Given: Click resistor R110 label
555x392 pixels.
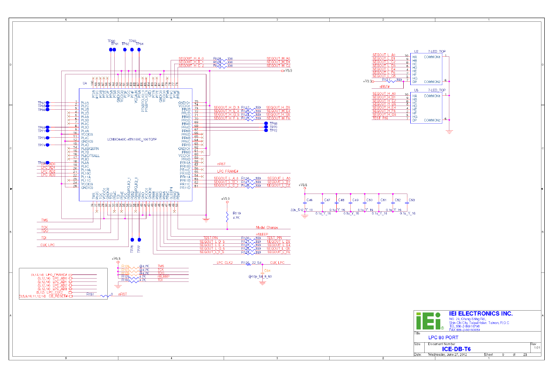Looking at the screenshot, I should (217, 65).
